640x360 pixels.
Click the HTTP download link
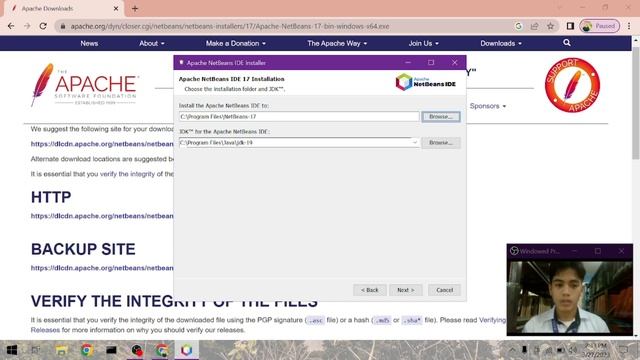(x=102, y=216)
